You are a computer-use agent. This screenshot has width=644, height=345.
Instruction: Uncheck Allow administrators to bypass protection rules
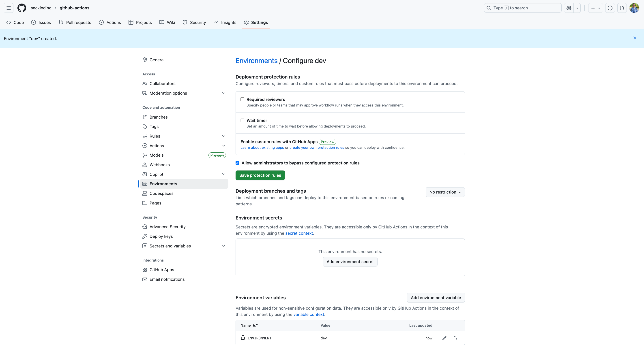point(237,163)
